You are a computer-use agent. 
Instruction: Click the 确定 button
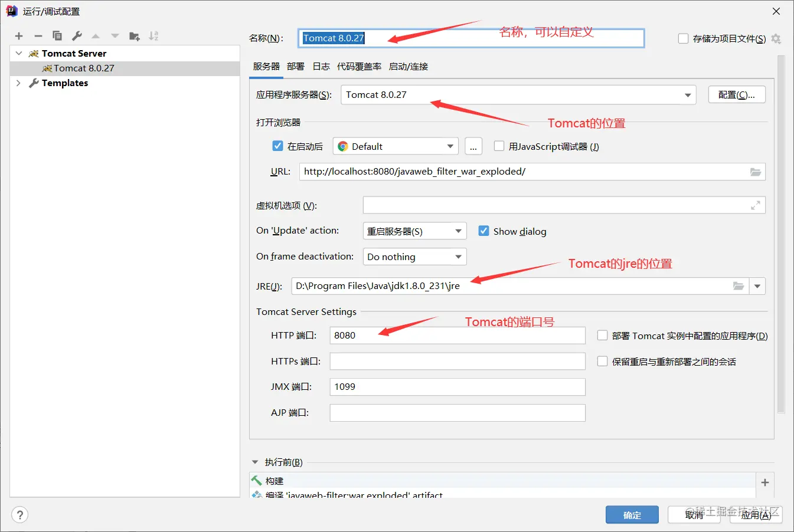(632, 515)
